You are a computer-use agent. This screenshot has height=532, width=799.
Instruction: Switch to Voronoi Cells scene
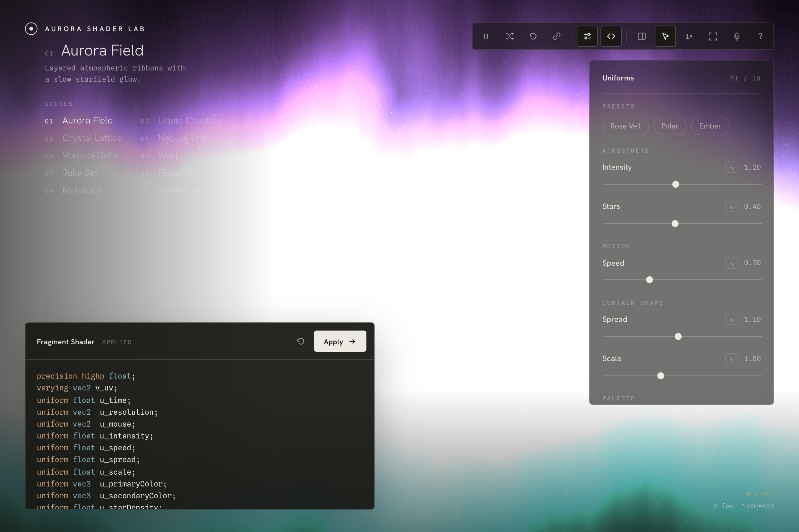[x=81, y=156]
